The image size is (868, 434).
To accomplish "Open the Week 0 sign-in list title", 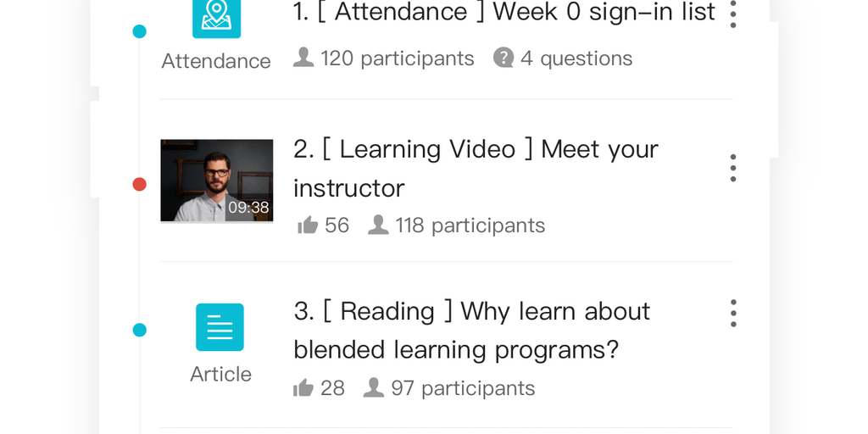I will point(504,13).
